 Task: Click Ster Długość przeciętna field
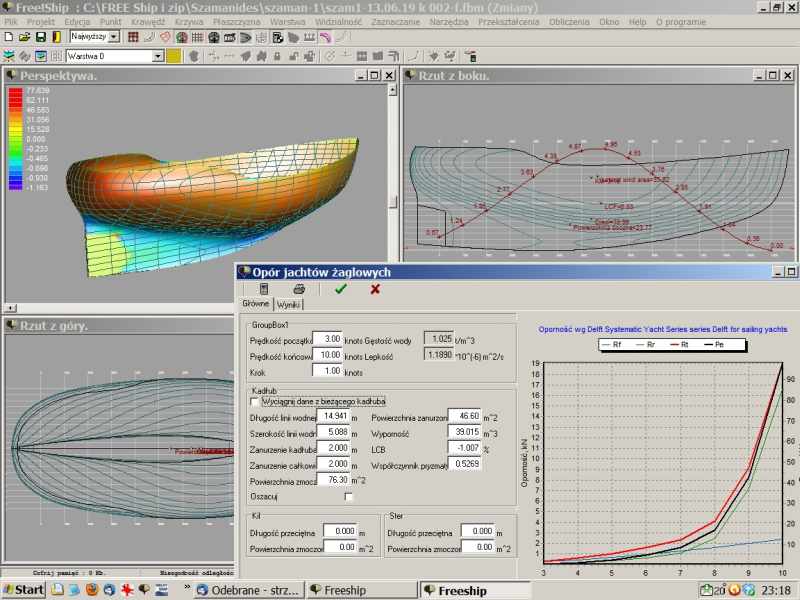[x=478, y=531]
